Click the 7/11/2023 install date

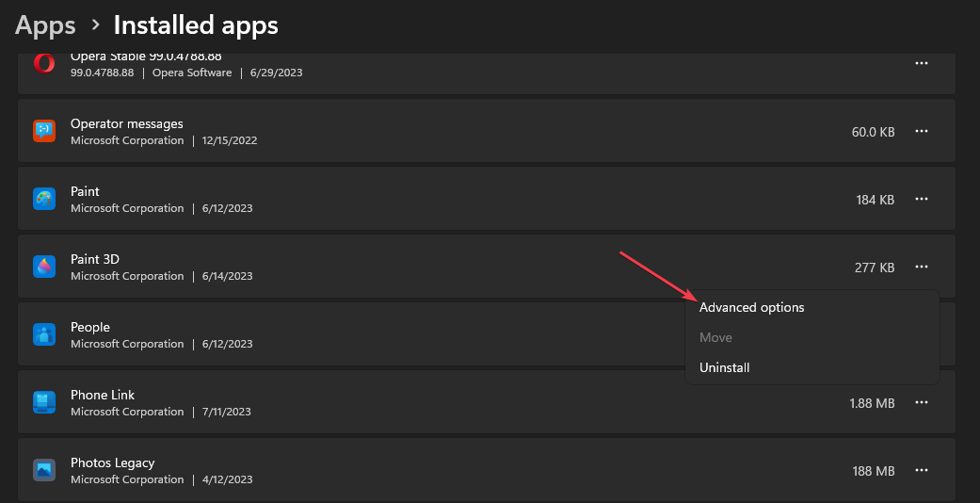(226, 412)
